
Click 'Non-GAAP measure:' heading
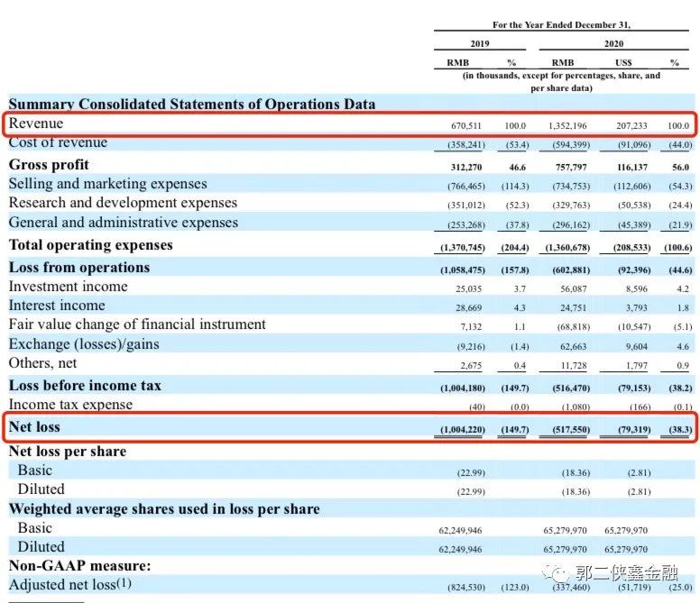click(x=80, y=565)
